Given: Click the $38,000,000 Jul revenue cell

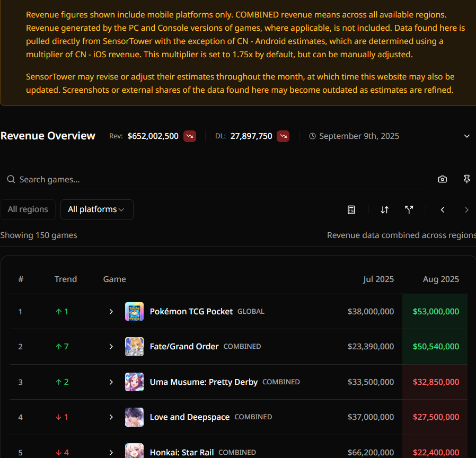Looking at the screenshot, I should 371,312.
